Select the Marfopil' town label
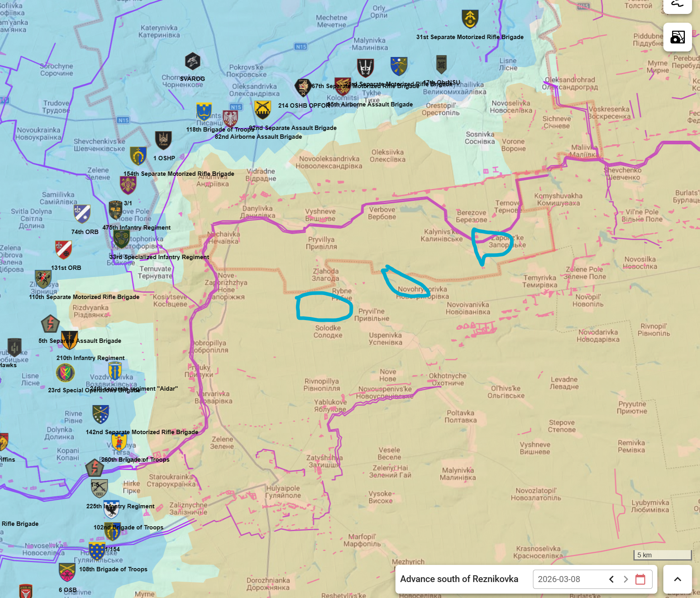Image resolution: width=700 pixels, height=598 pixels. point(362,540)
